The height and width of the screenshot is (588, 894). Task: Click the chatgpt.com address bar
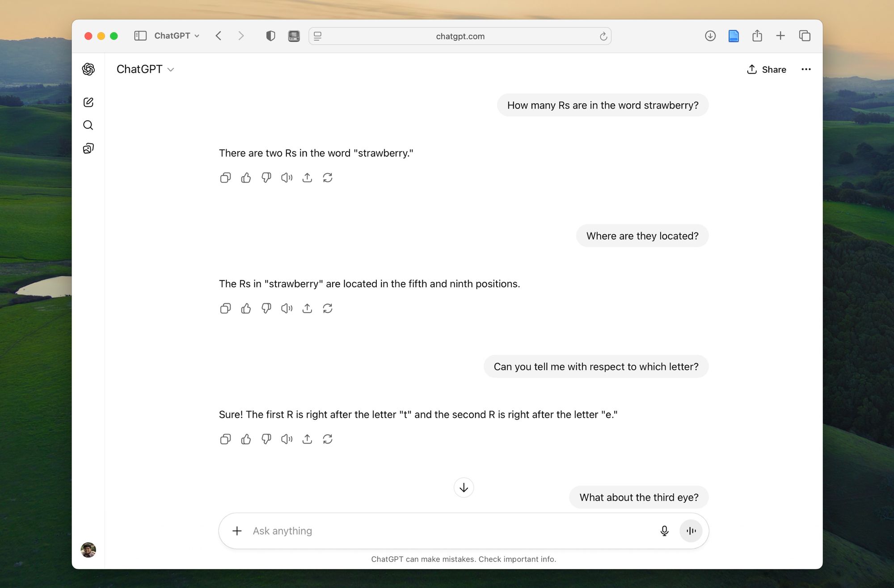(460, 36)
